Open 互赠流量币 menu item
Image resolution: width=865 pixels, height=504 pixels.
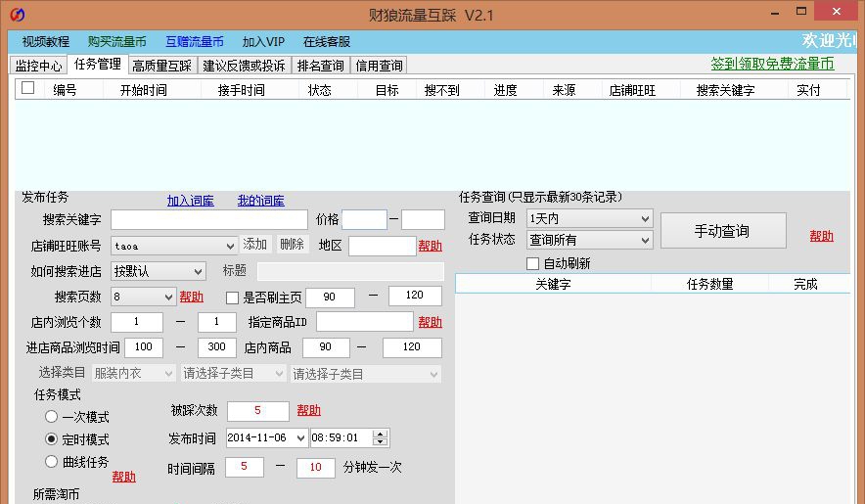pos(195,42)
